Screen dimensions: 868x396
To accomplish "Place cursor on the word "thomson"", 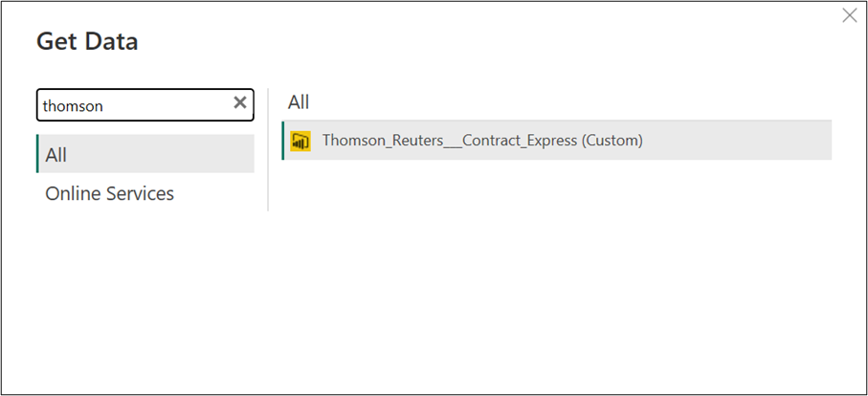I will [x=73, y=106].
